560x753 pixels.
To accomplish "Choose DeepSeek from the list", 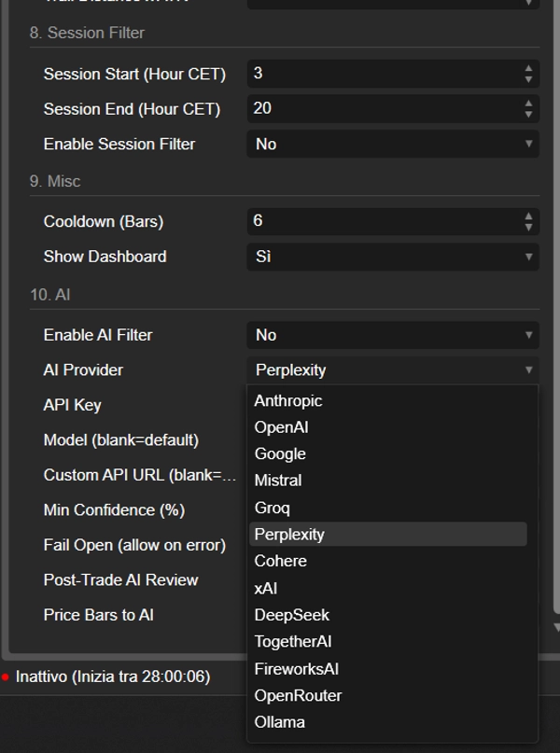I will tap(388, 615).
